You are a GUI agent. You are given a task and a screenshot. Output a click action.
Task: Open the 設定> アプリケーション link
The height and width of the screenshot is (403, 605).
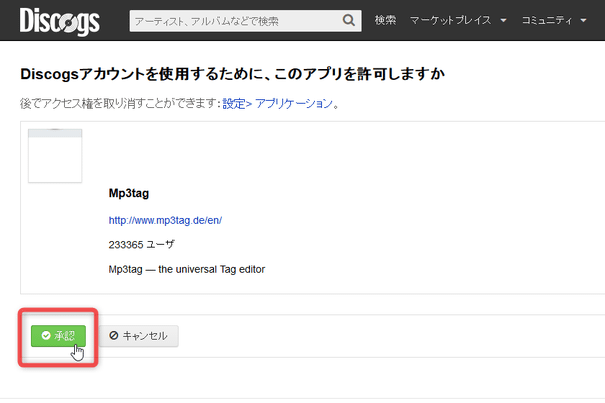(277, 103)
